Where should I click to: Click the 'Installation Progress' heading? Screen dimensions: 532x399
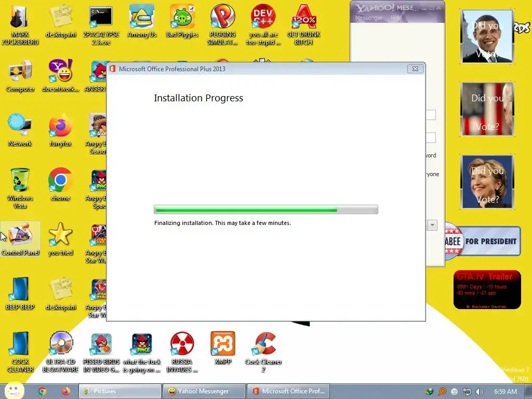pyautogui.click(x=198, y=98)
